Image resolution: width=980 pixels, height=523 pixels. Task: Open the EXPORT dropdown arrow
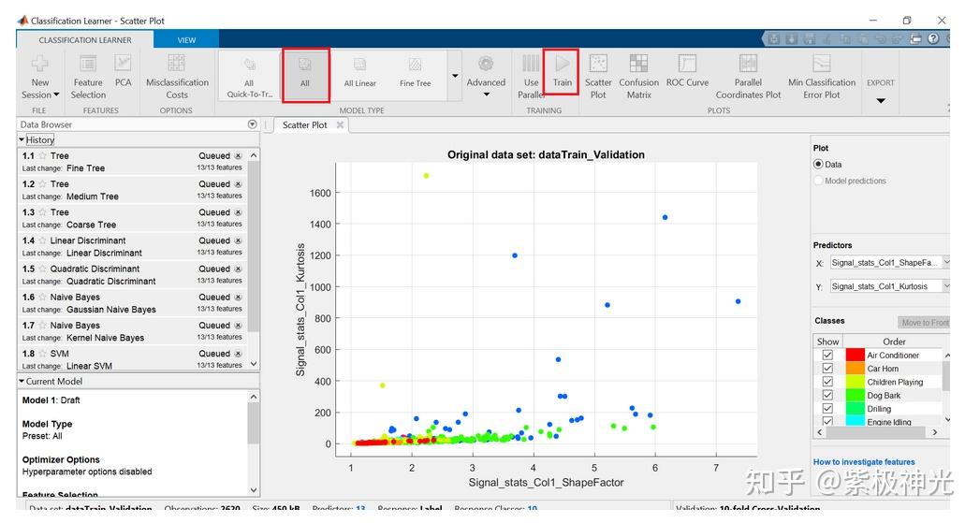click(880, 101)
